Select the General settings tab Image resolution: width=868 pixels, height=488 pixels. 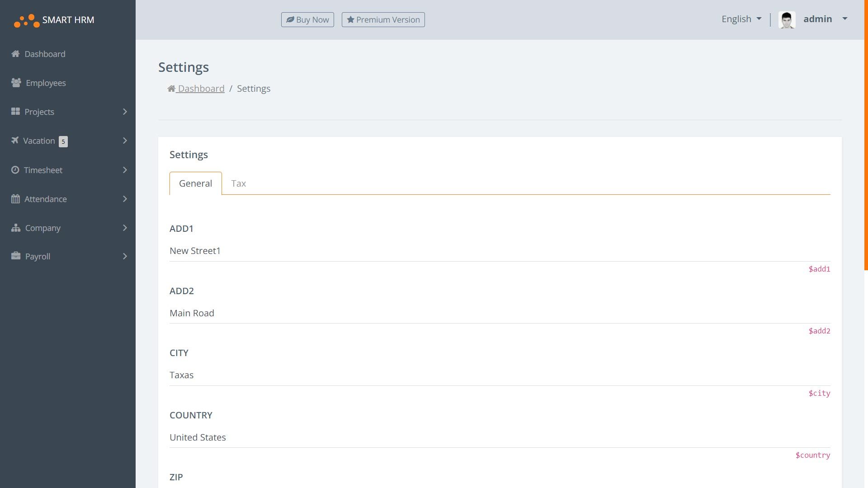(x=195, y=183)
